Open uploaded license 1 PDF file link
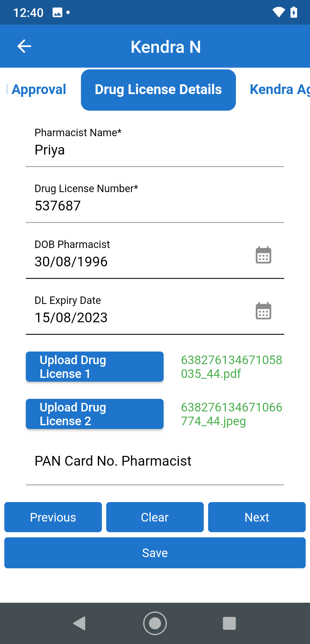Viewport: 310px width, 644px height. [231, 367]
